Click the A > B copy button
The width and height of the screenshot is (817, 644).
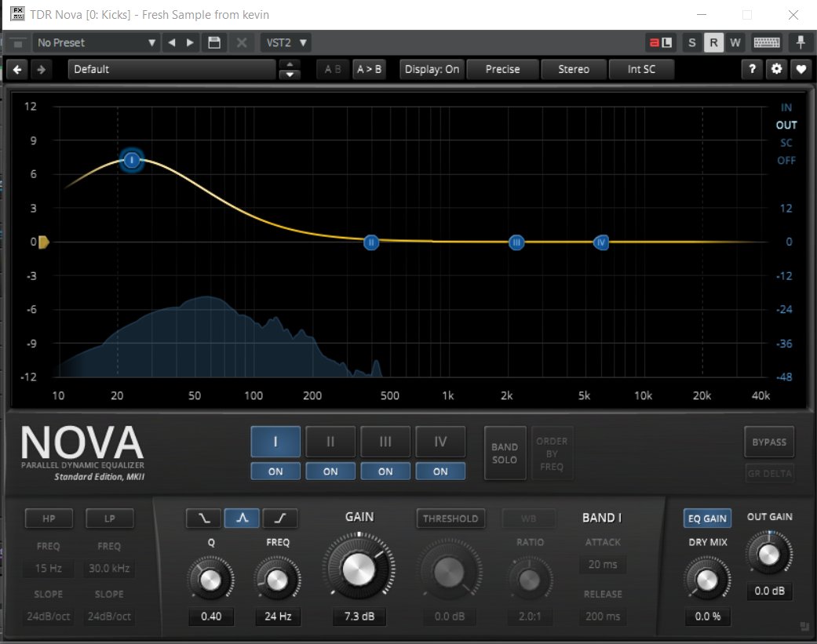369,69
